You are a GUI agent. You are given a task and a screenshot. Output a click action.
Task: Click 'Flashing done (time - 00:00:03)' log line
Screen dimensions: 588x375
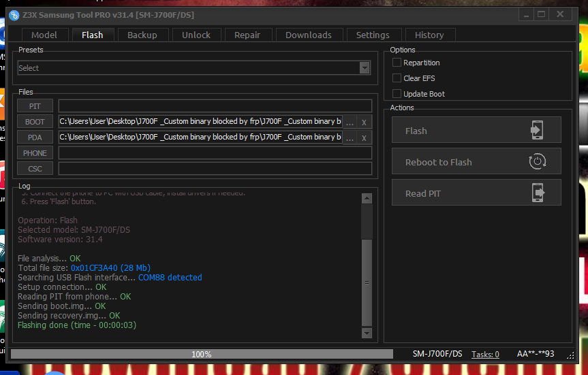click(77, 325)
